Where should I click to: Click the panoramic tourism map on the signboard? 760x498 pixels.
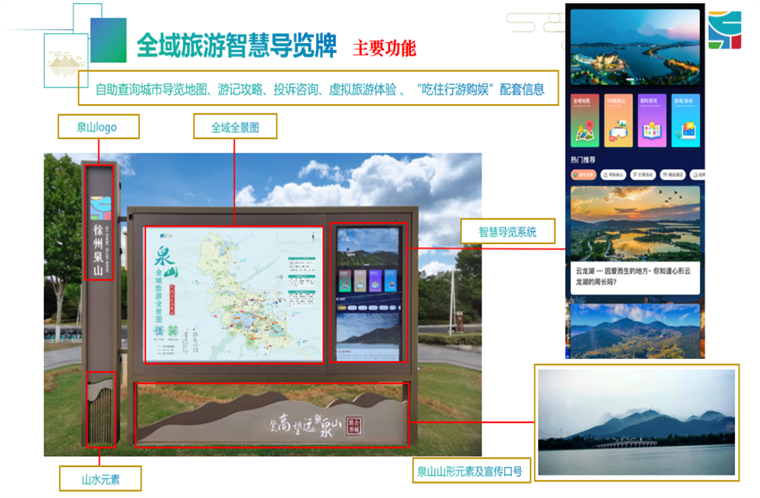235,293
